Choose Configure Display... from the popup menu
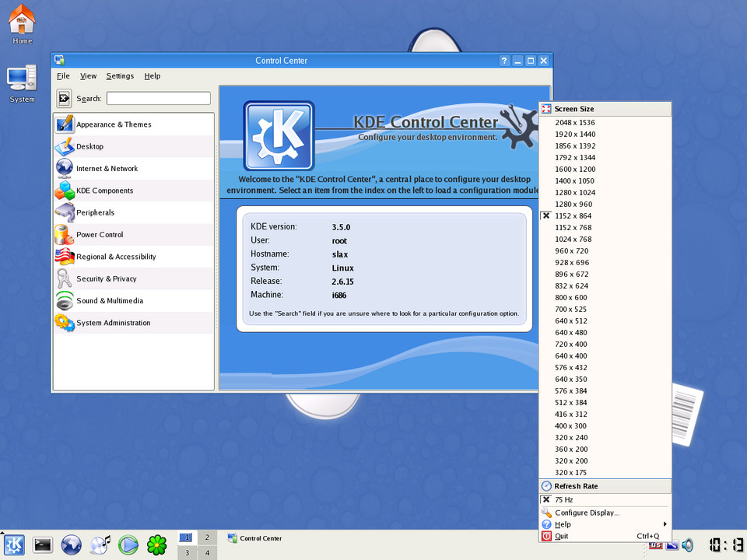 (x=605, y=513)
